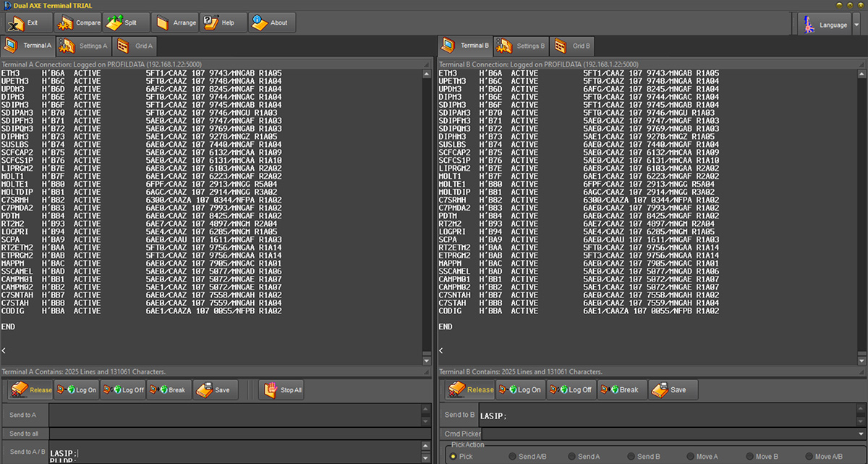The image size is (868, 464).
Task: Click the About toolbar icon
Action: pyautogui.click(x=272, y=22)
